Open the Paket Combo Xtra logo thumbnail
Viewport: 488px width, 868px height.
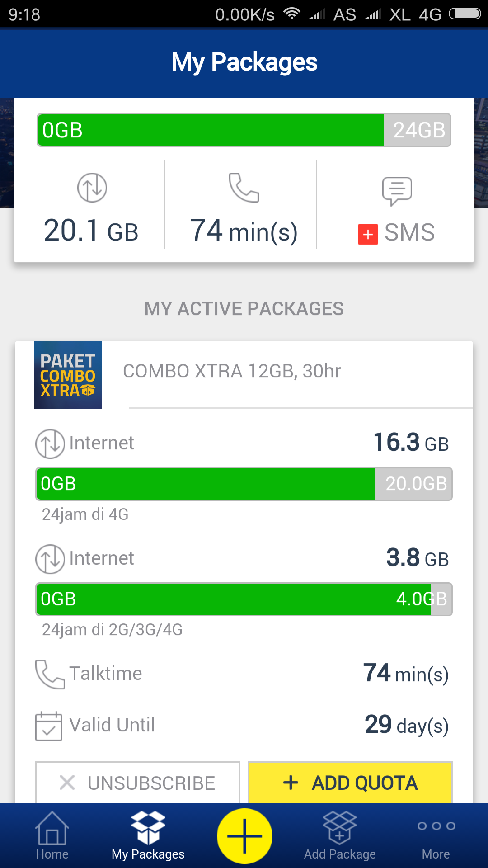pos(68,375)
